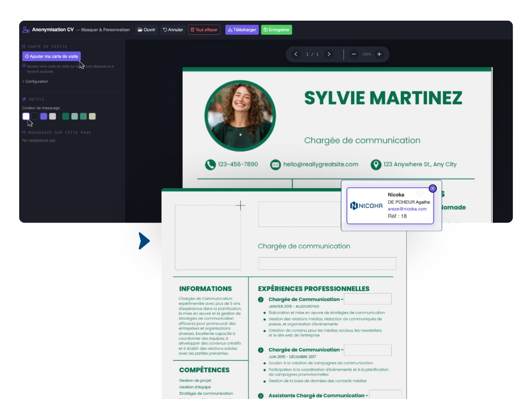Pick the dark green masking swatch
Viewport: 532px width, 399px height.
tap(66, 116)
